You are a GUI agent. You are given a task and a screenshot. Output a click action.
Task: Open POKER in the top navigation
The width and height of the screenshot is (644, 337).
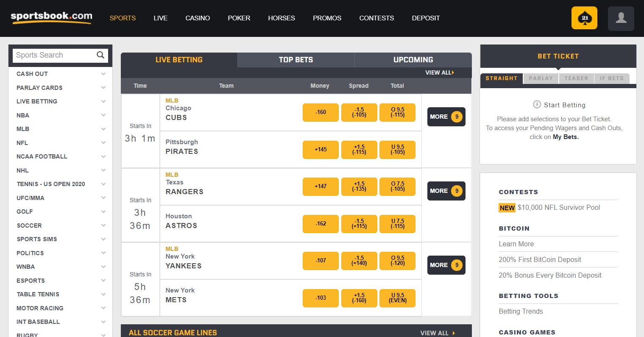[239, 18]
